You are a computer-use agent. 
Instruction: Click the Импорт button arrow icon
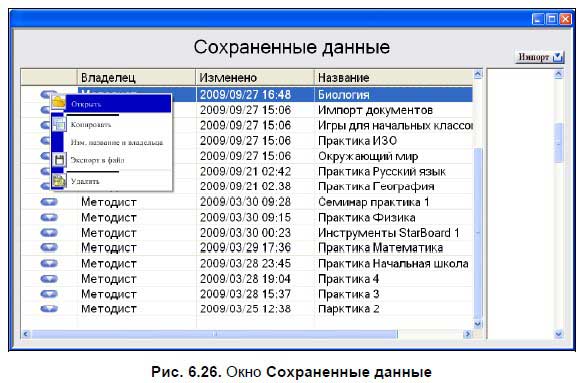tap(557, 57)
